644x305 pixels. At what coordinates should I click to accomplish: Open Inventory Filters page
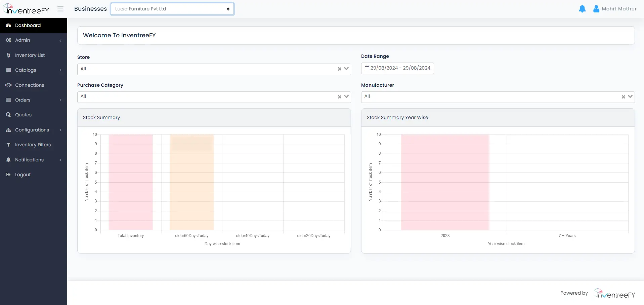coord(33,145)
